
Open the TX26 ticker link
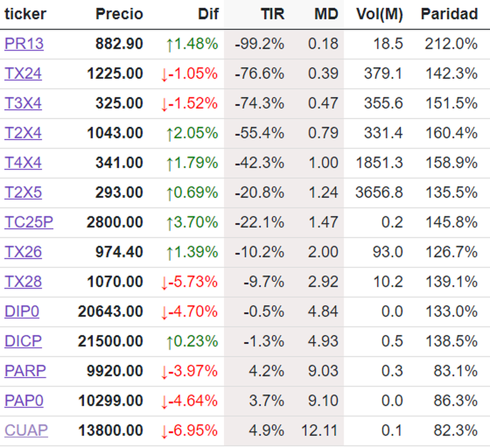coord(23,252)
